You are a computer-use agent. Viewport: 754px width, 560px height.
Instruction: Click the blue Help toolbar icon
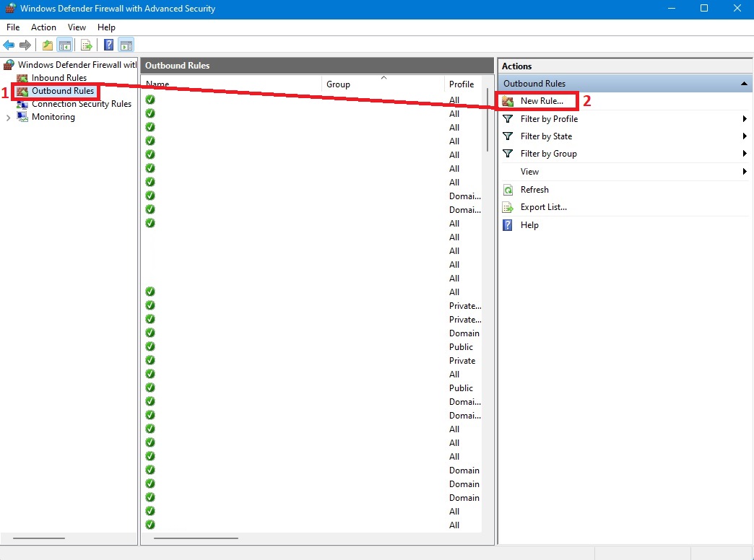(x=108, y=45)
